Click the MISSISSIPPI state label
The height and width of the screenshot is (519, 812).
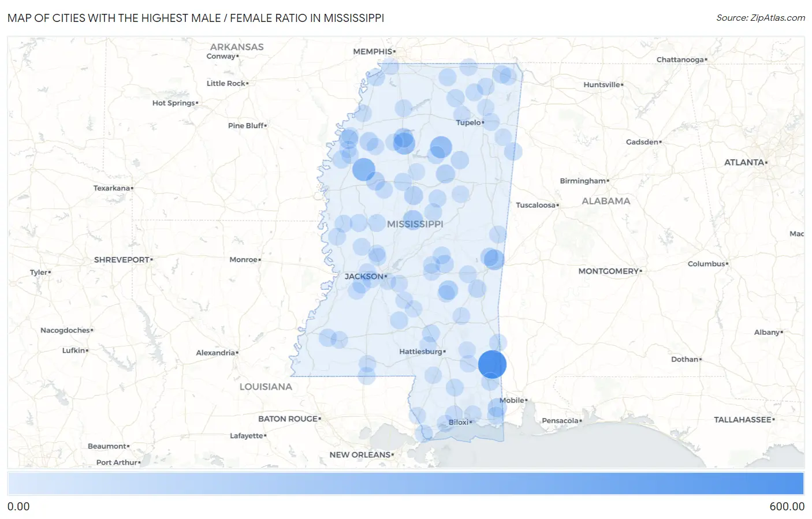tap(415, 224)
